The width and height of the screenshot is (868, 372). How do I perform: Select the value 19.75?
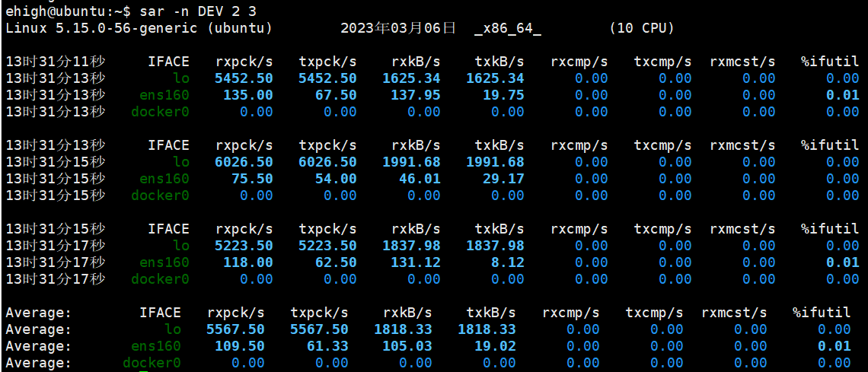[x=503, y=95]
